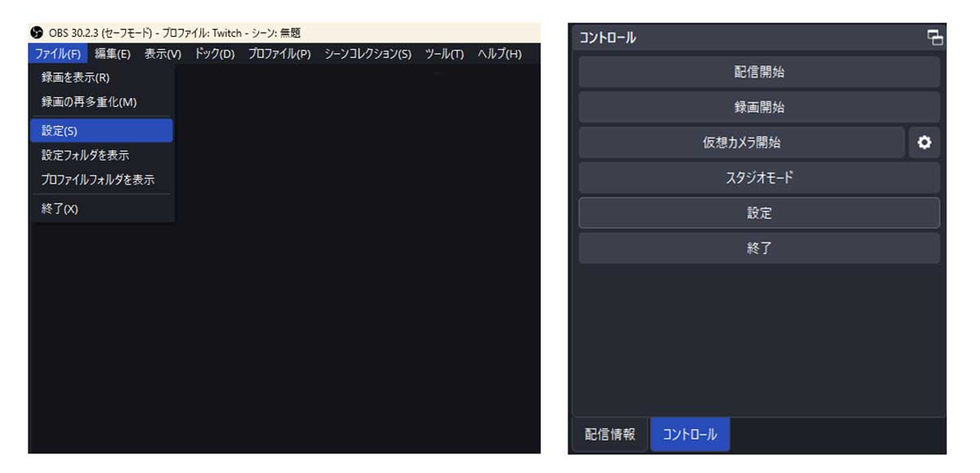Open the 編集(E) menu
980x473 pixels.
(x=113, y=54)
